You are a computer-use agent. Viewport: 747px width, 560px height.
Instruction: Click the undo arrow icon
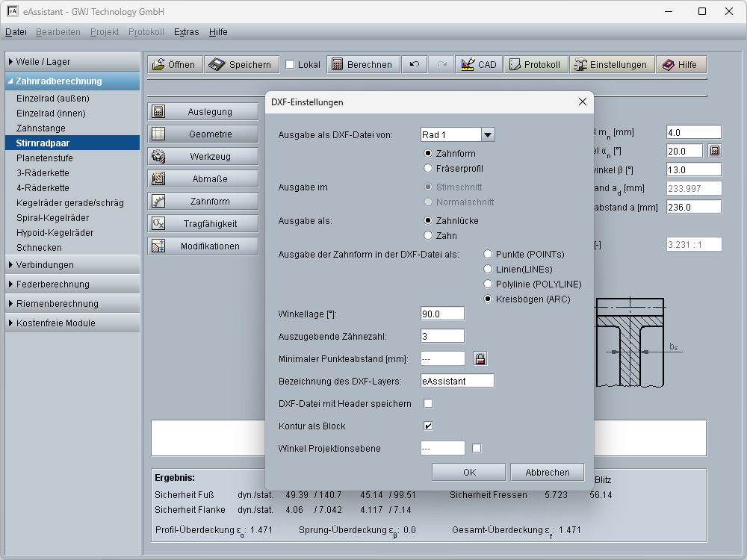pos(414,65)
